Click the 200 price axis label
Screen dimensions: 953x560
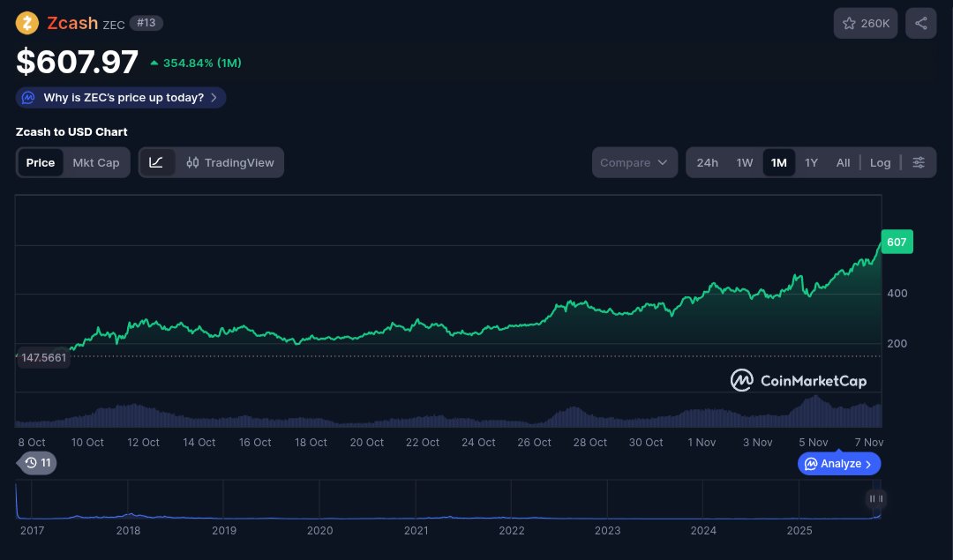coord(897,344)
